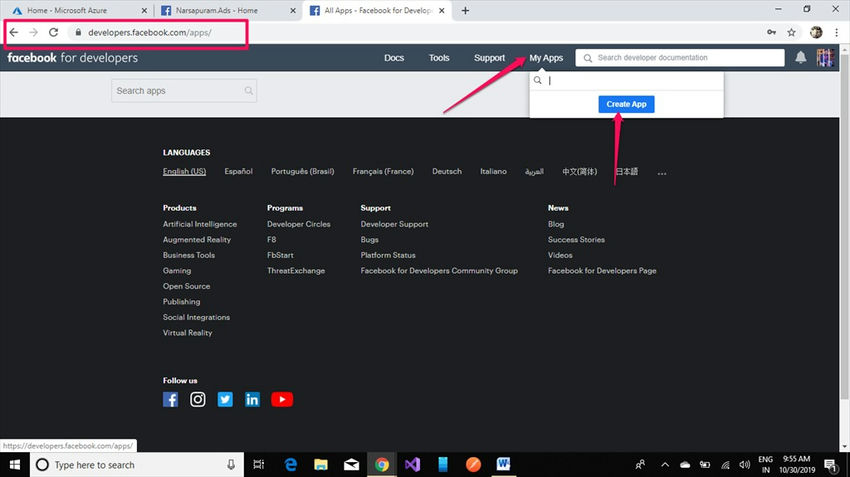Focus the Search developer documentation field
The image size is (850, 477).
click(x=680, y=57)
